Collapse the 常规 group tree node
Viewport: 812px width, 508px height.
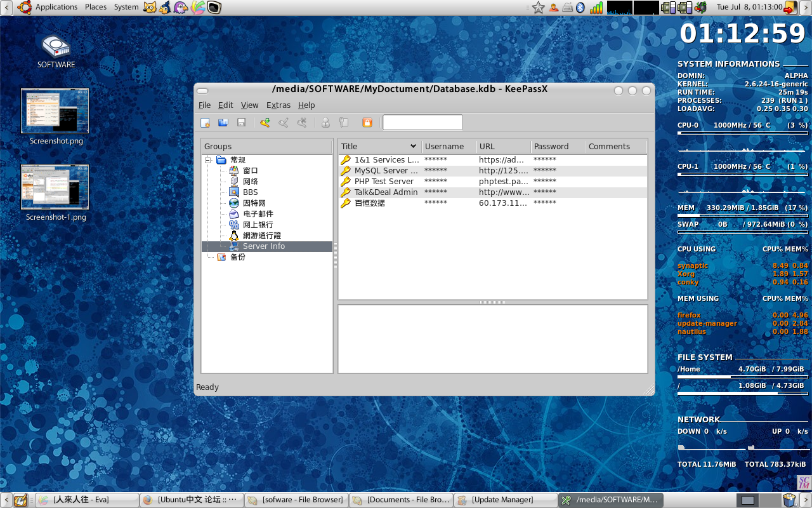coord(207,160)
